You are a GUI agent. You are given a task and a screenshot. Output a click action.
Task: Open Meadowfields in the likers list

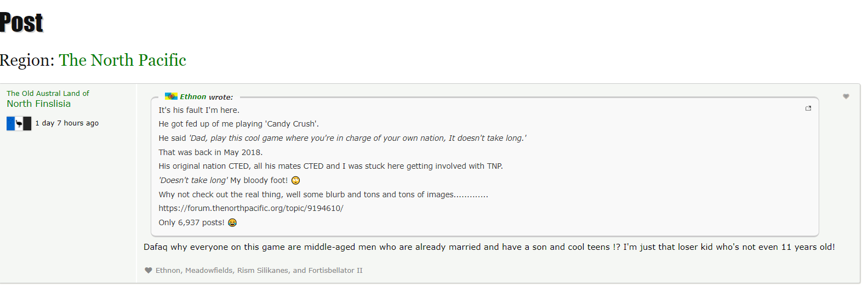209,270
